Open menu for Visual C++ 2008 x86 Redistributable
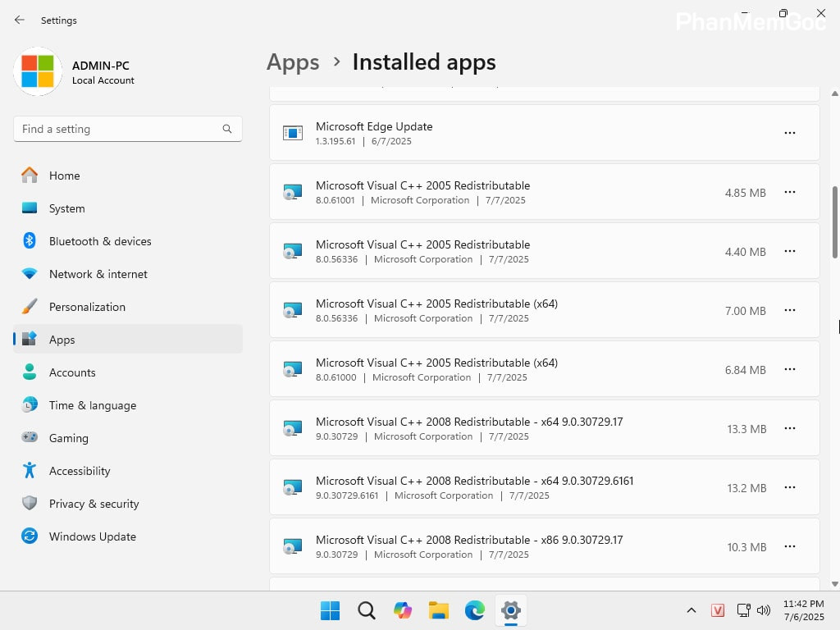This screenshot has width=840, height=630. (790, 546)
